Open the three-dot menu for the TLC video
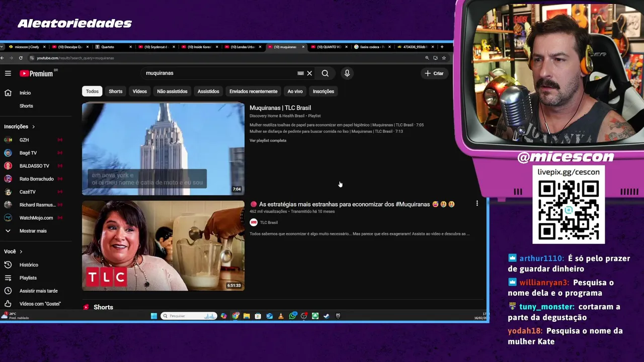644x362 pixels. 477,204
